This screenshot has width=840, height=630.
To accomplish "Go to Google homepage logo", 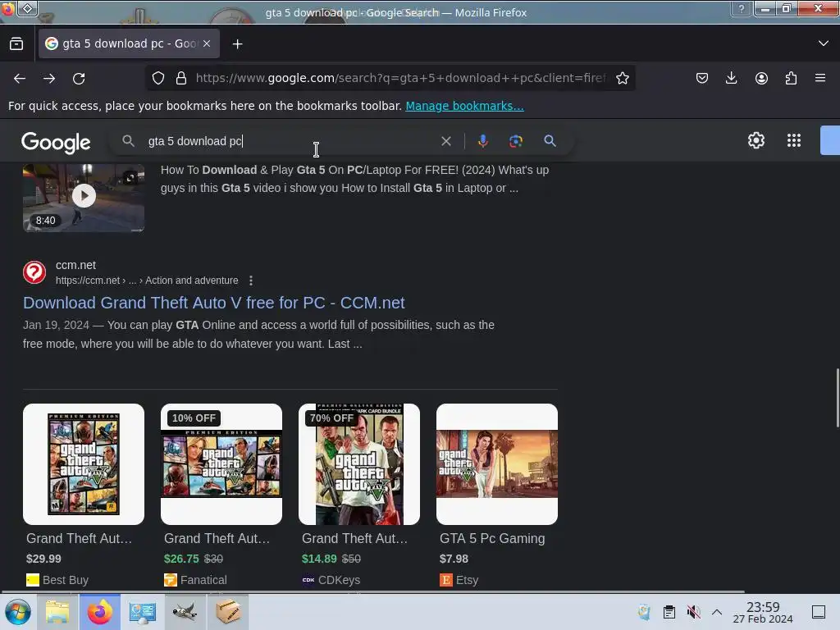I will pyautogui.click(x=56, y=142).
